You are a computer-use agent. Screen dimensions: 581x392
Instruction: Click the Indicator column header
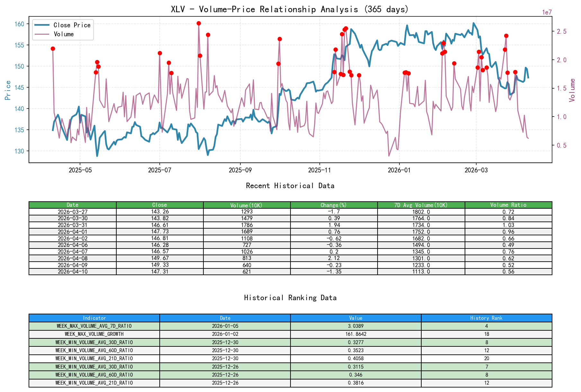click(x=94, y=318)
